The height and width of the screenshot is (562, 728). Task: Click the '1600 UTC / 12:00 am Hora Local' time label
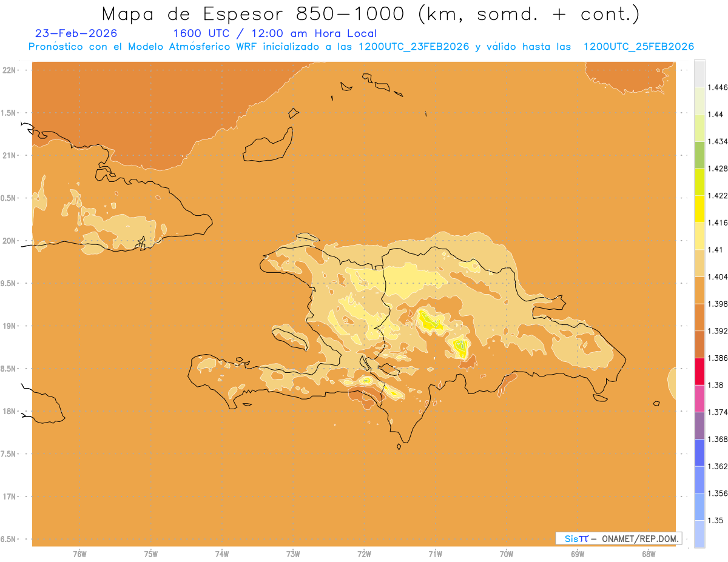click(275, 33)
